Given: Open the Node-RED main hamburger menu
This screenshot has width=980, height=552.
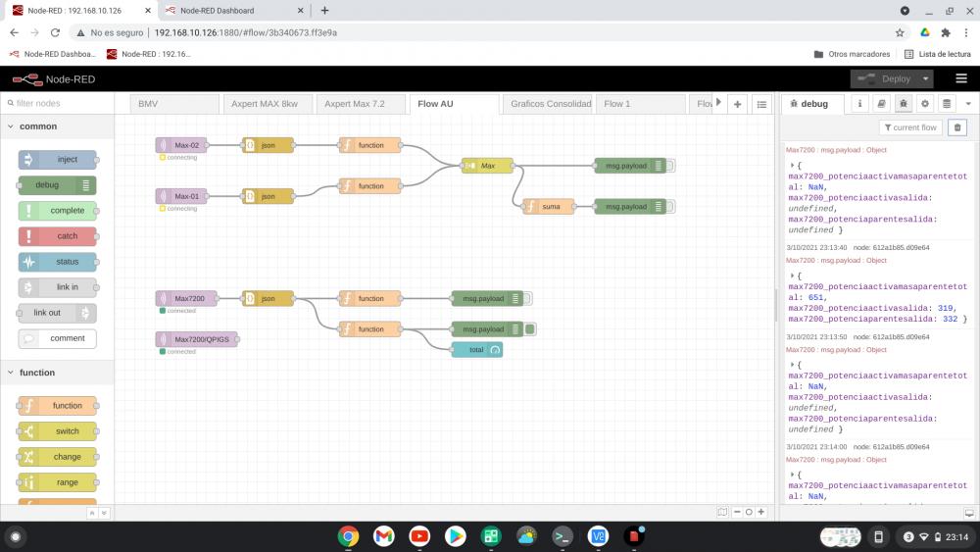Looking at the screenshot, I should (x=961, y=78).
